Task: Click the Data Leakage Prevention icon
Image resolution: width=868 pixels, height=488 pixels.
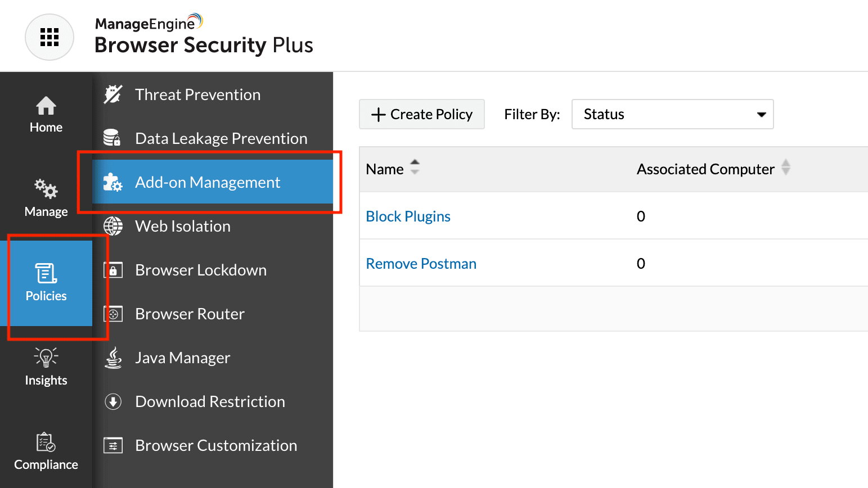Action: point(113,138)
